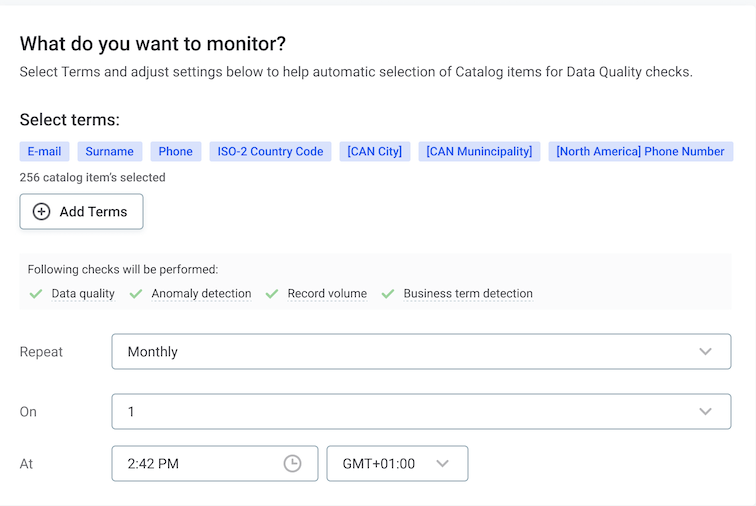Click the Add Terms button

point(81,212)
